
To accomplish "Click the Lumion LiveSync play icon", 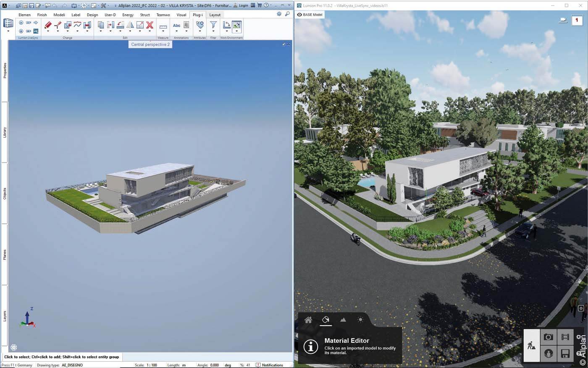I will click(x=21, y=23).
